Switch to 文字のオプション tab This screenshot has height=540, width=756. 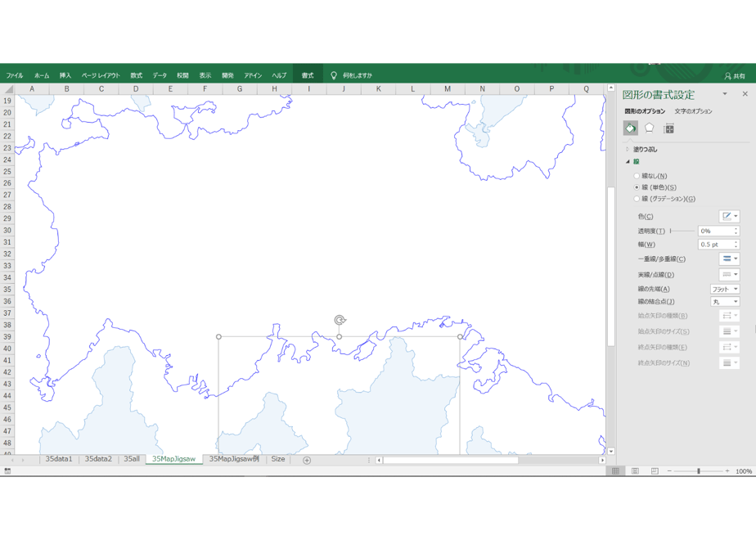coord(693,111)
